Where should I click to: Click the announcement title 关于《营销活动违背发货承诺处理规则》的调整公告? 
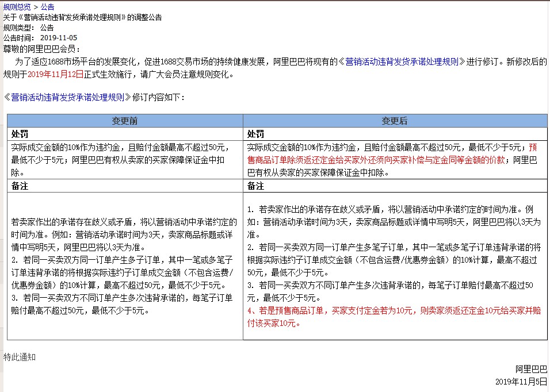tap(82, 17)
